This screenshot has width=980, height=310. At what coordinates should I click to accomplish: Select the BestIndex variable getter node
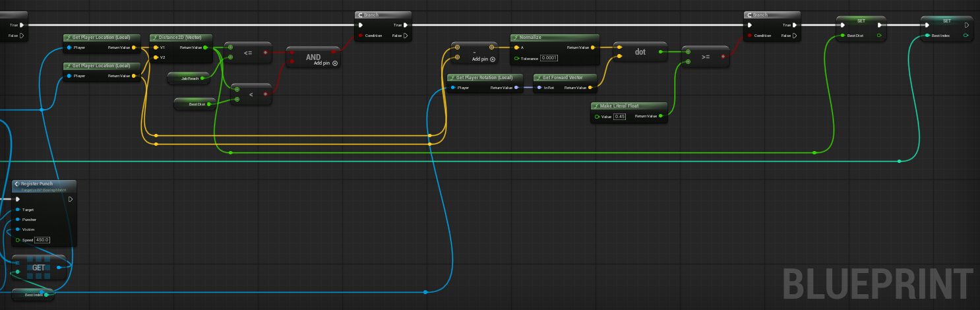(33, 294)
